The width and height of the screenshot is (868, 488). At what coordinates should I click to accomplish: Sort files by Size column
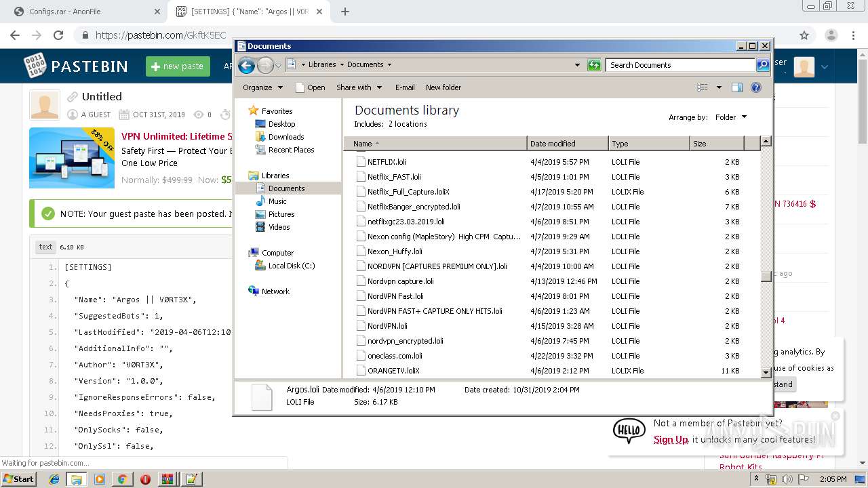(717, 144)
